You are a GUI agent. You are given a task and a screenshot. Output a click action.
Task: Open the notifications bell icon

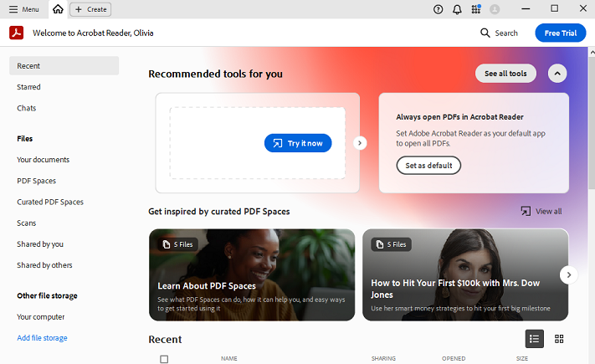[x=457, y=9]
